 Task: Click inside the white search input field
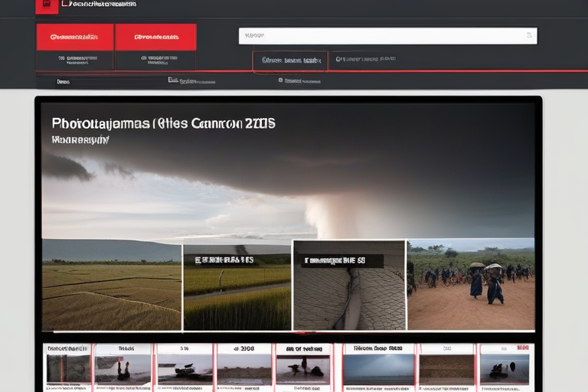tap(383, 35)
